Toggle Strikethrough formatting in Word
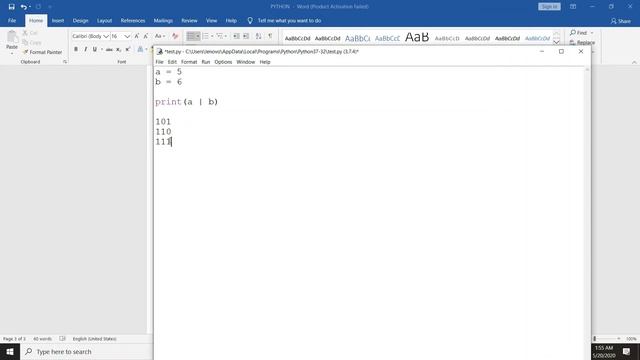Image resolution: width=640 pixels, height=360 pixels. tap(109, 49)
